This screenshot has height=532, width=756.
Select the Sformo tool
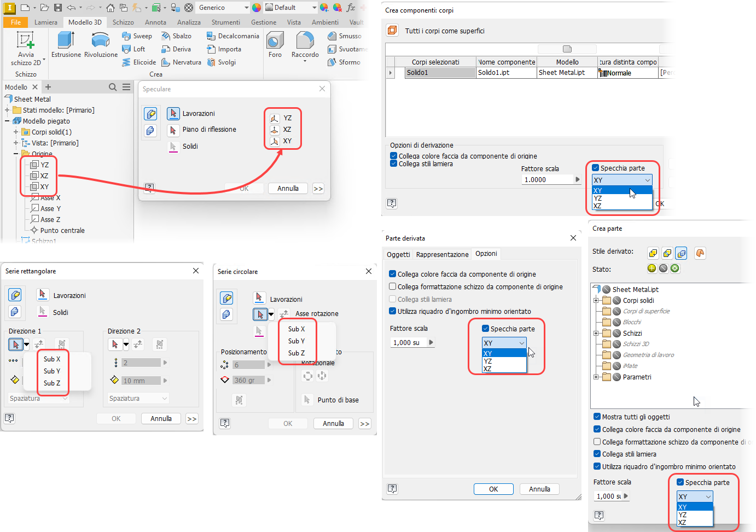pyautogui.click(x=344, y=62)
